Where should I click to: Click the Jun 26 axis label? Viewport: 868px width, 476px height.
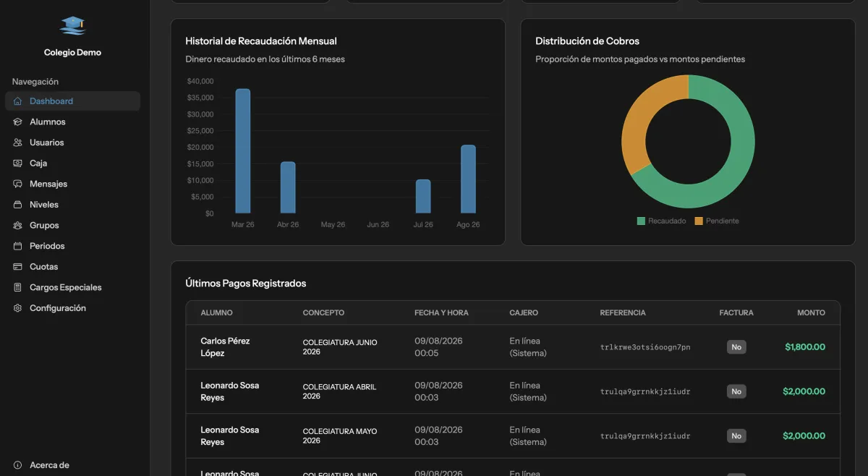[378, 225]
